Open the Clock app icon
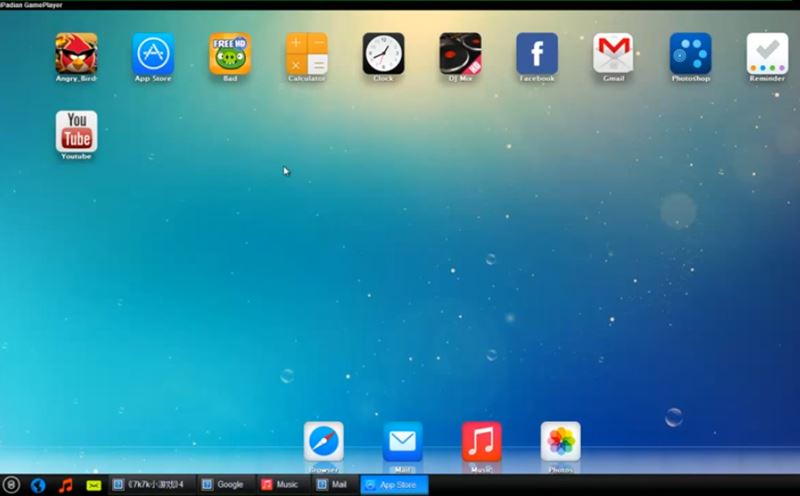The width and height of the screenshot is (800, 496). [x=384, y=54]
